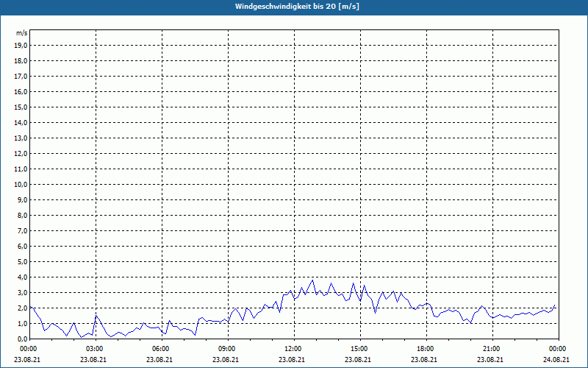This screenshot has width=588, height=368.
Task: Select the 19,0 y-axis value
Action: [21, 46]
